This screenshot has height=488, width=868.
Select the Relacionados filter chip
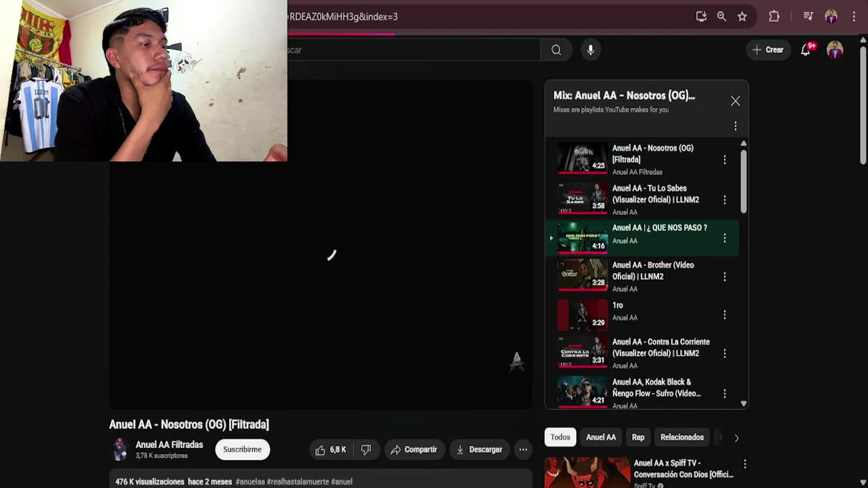[x=682, y=437]
